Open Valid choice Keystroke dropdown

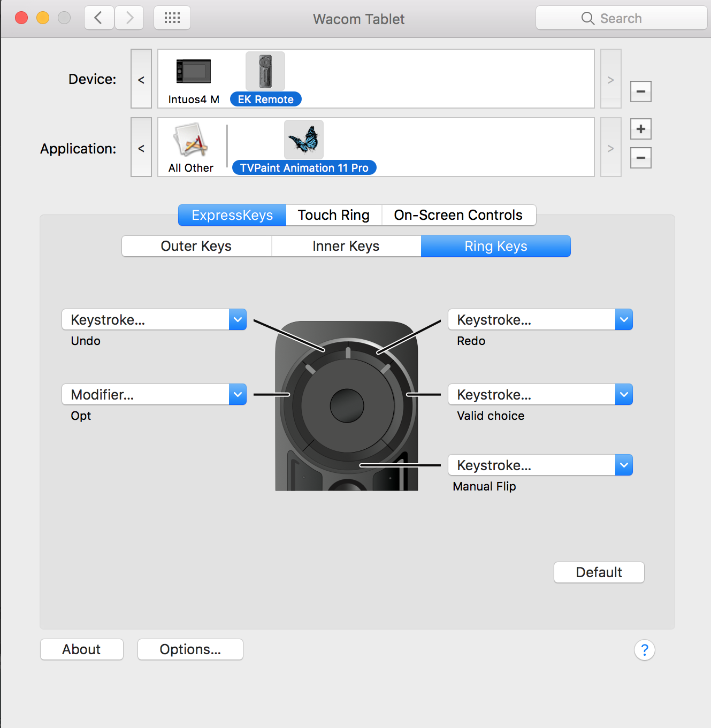tap(540, 394)
